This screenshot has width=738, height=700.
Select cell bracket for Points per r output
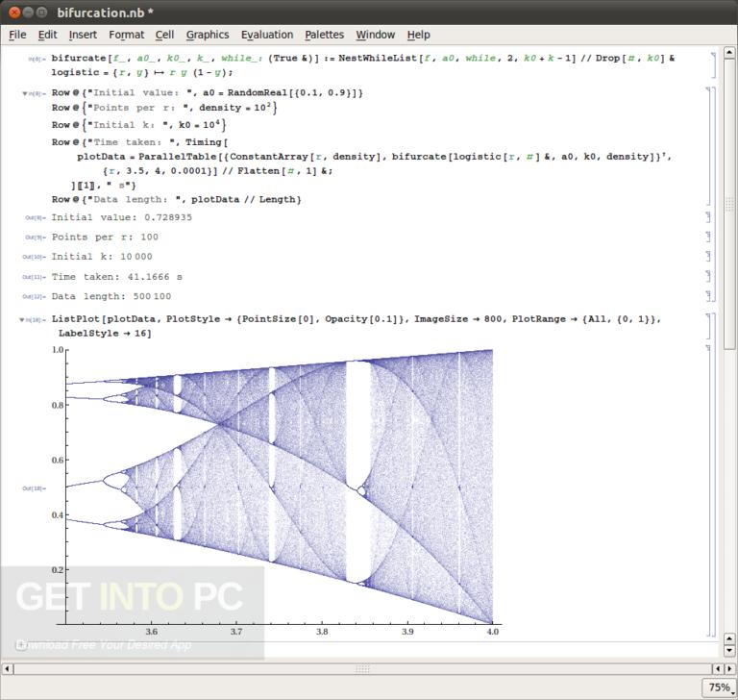point(708,237)
